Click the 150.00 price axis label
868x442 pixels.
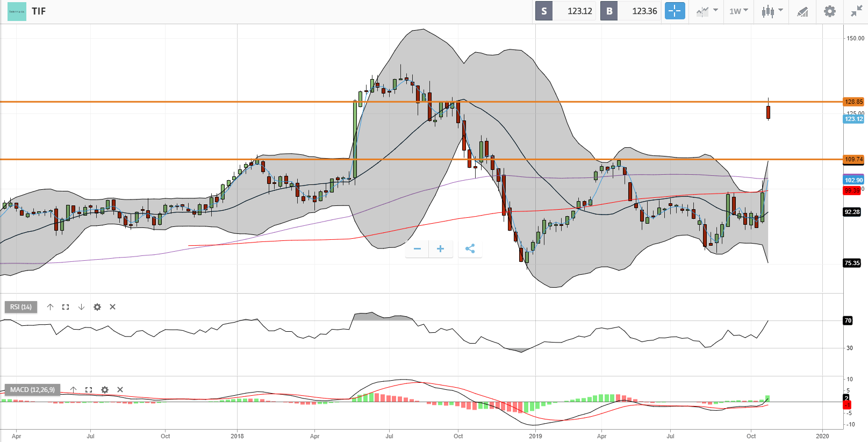click(x=856, y=38)
